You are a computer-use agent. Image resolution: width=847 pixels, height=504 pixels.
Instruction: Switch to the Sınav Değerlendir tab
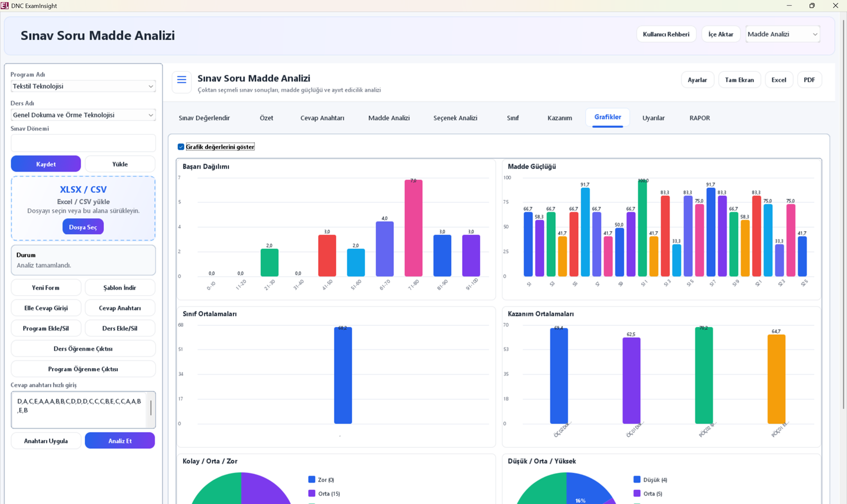pyautogui.click(x=204, y=118)
